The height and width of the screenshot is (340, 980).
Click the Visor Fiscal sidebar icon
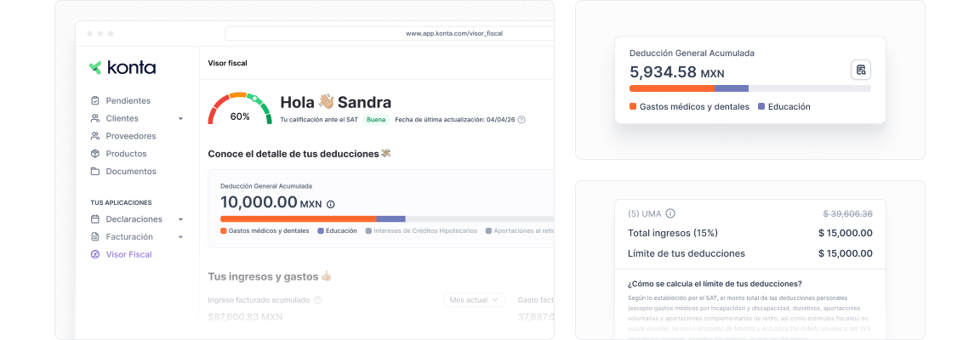95,254
